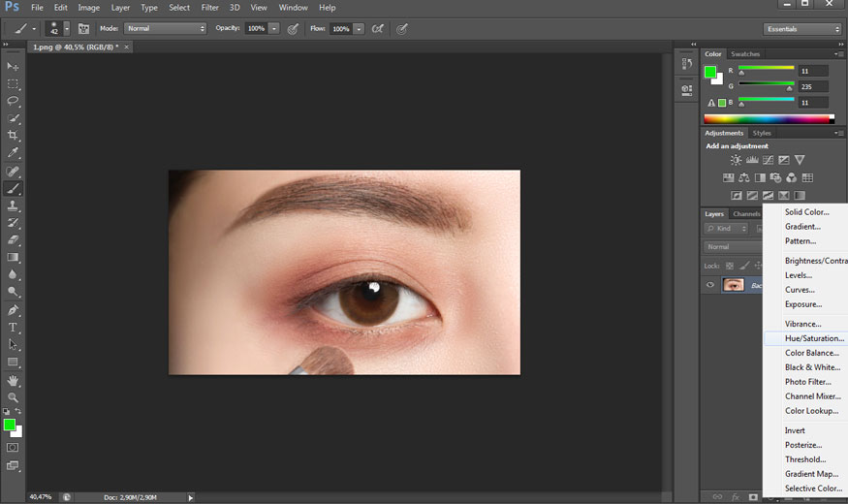Select the Eyedropper tool
The image size is (848, 504).
(13, 152)
